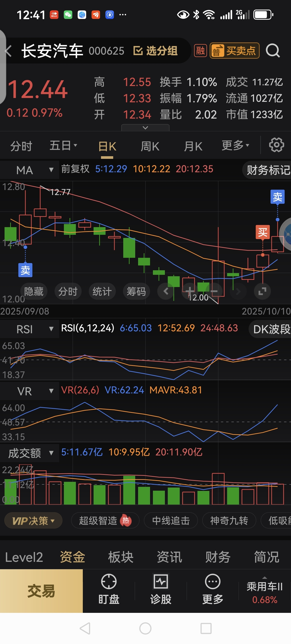Switch to 日K chart tab
The image size is (291, 644).
click(x=107, y=146)
